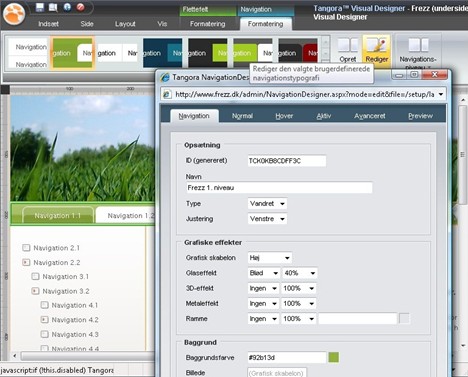This screenshot has height=377, width=468.
Task: Select the dark blue Navigation style thumbnail
Action: 163,53
